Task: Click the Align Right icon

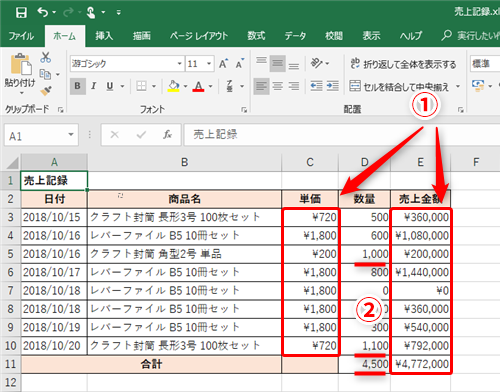Action: coord(294,86)
